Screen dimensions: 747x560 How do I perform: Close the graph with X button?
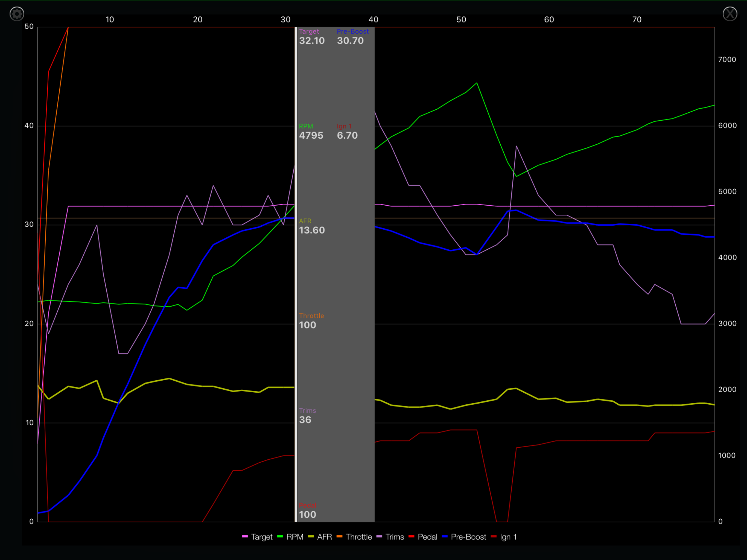click(730, 14)
